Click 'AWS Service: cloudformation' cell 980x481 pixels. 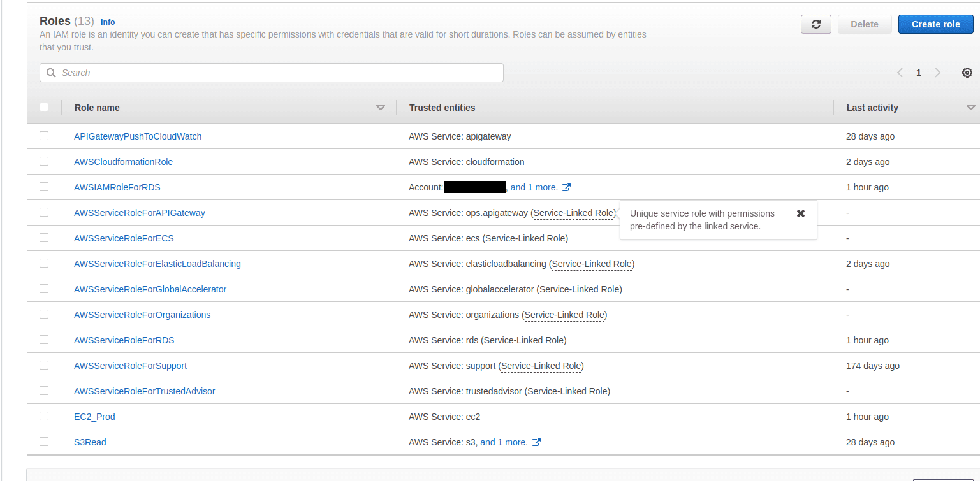[467, 162]
